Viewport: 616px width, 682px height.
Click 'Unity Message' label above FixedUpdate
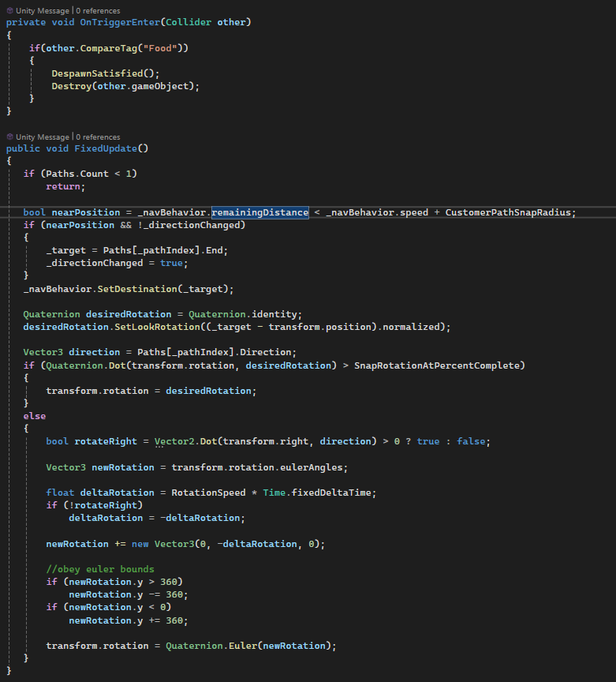pos(43,137)
